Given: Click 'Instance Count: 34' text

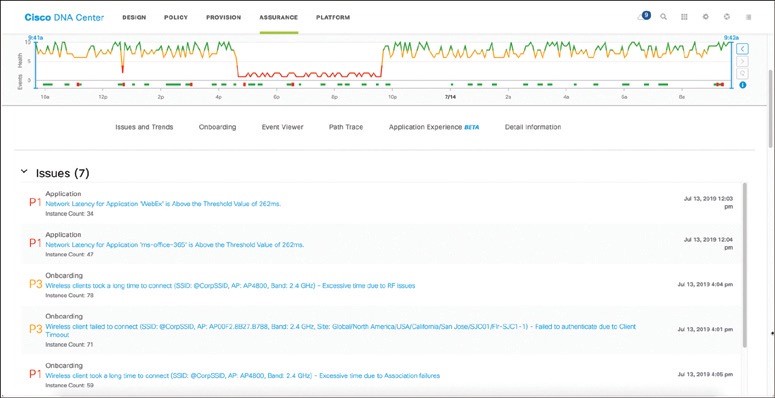Looking at the screenshot, I should pyautogui.click(x=70, y=214).
